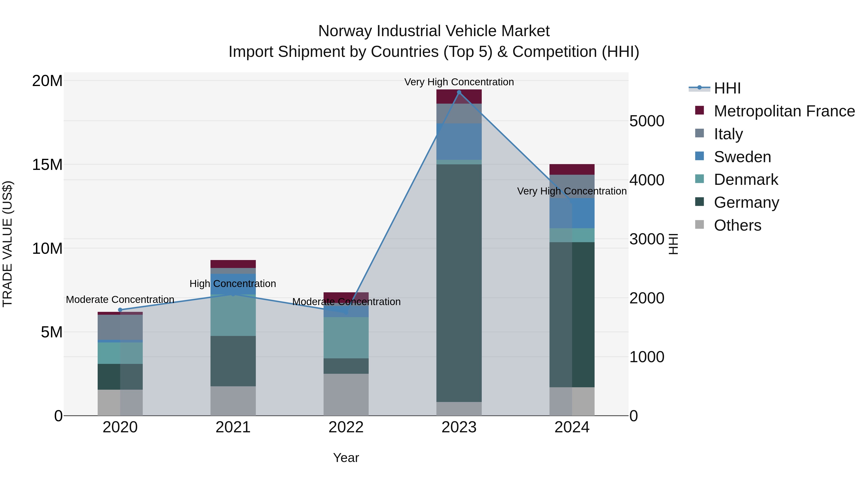The image size is (868, 488).
Task: Click the 2023 x-axis label
Action: pos(459,427)
